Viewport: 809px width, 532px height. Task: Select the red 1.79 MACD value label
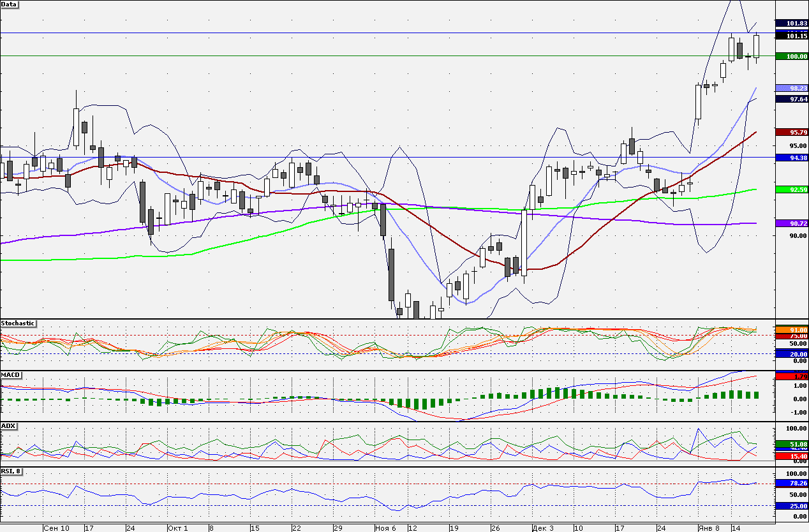pos(791,377)
